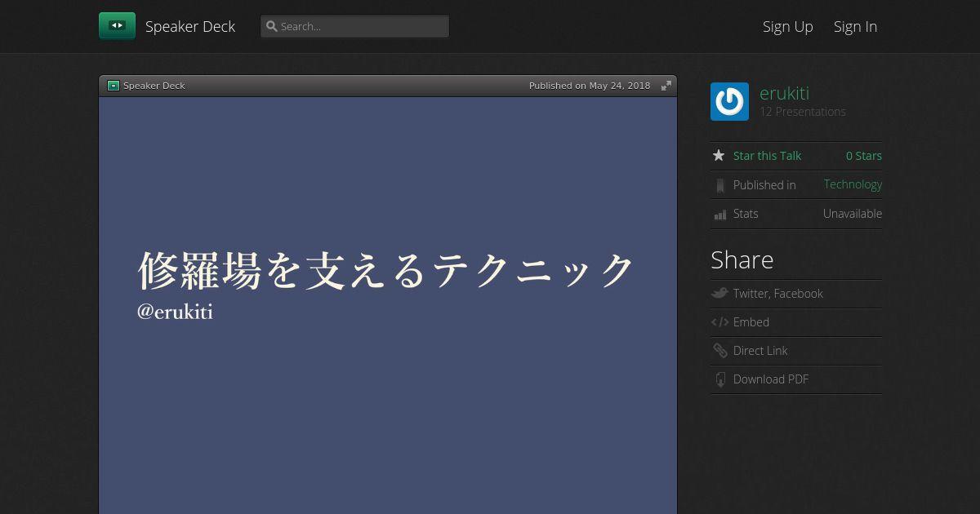Click the Speaker Deck label in player header
Screen dimensions: 980x514
(x=154, y=86)
